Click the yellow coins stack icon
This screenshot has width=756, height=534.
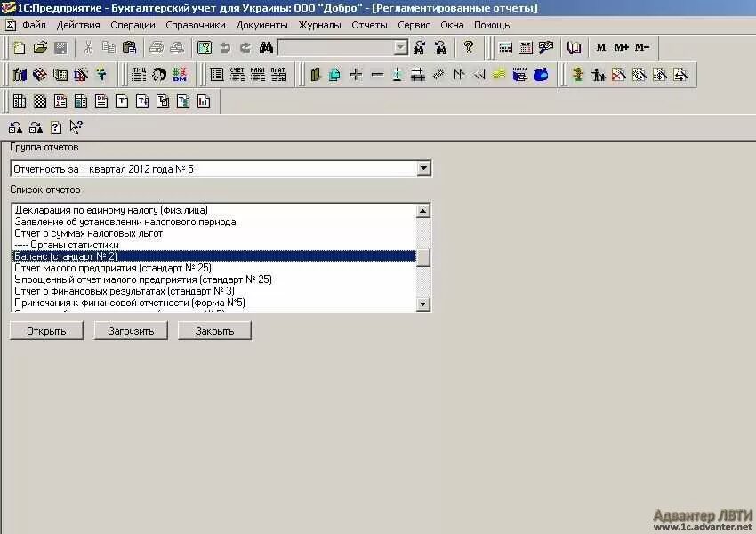click(x=499, y=74)
